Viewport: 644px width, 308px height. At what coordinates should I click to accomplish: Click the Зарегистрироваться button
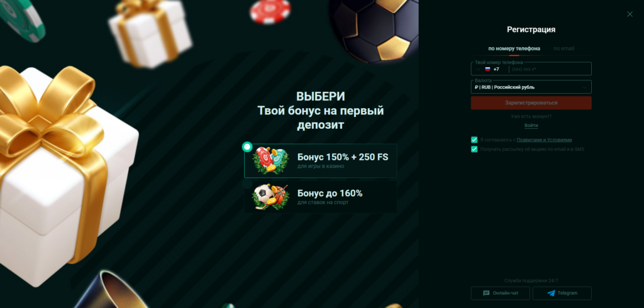[x=531, y=102]
